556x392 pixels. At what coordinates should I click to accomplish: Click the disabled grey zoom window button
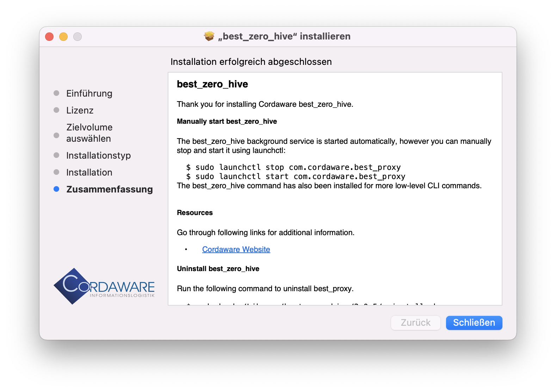click(x=78, y=37)
